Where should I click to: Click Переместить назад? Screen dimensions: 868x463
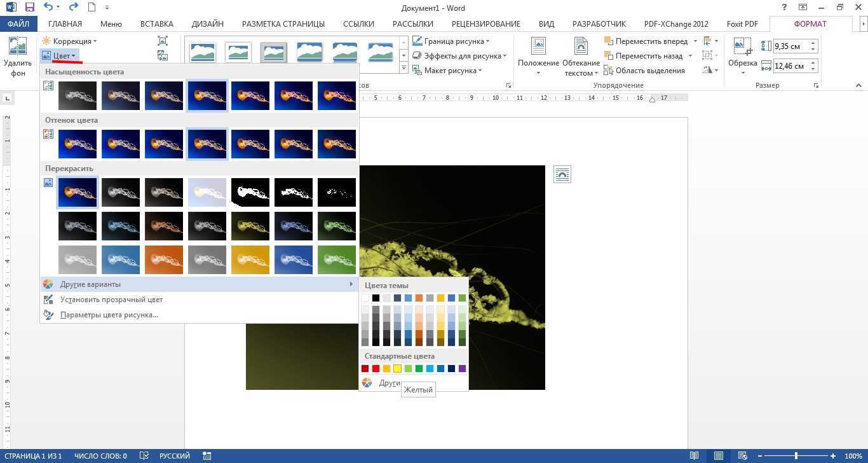click(x=650, y=55)
